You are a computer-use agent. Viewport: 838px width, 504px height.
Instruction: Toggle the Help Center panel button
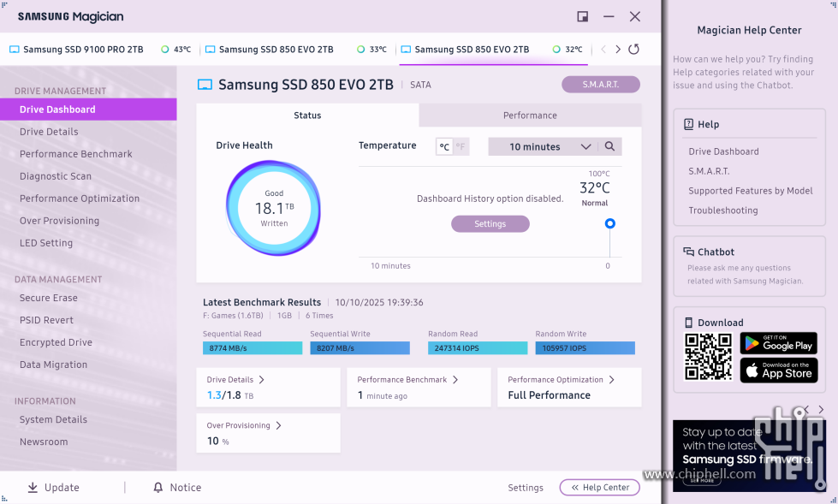(599, 488)
